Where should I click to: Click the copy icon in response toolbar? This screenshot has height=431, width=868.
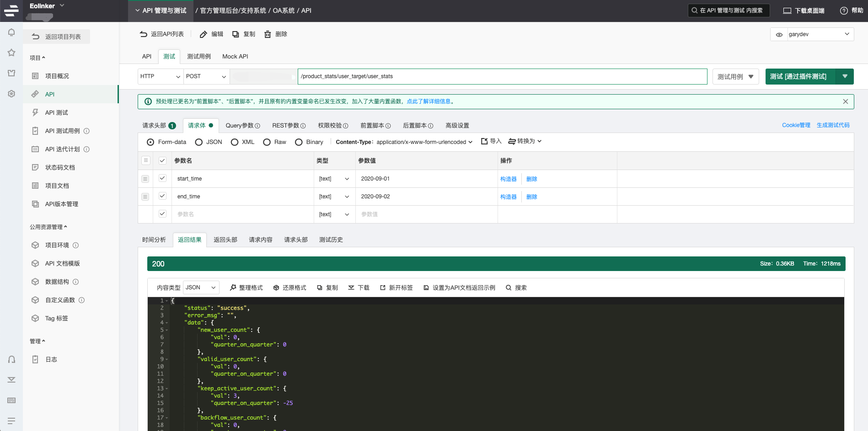point(320,288)
